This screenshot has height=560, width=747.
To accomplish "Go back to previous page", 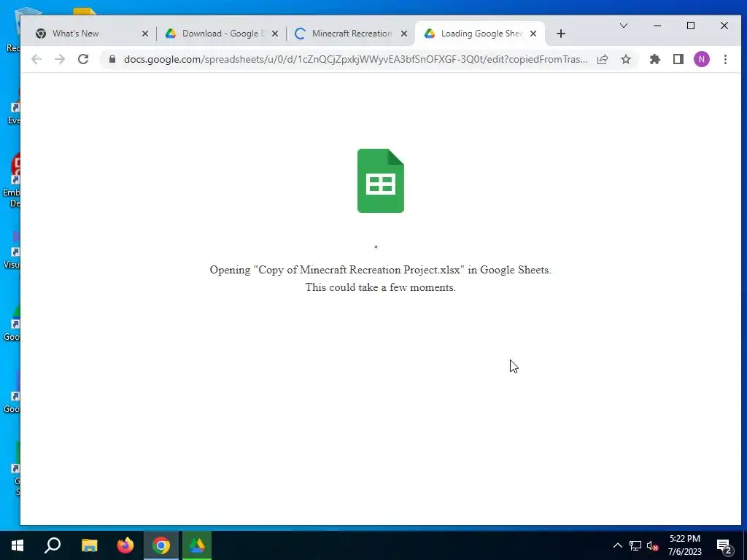I will point(36,59).
